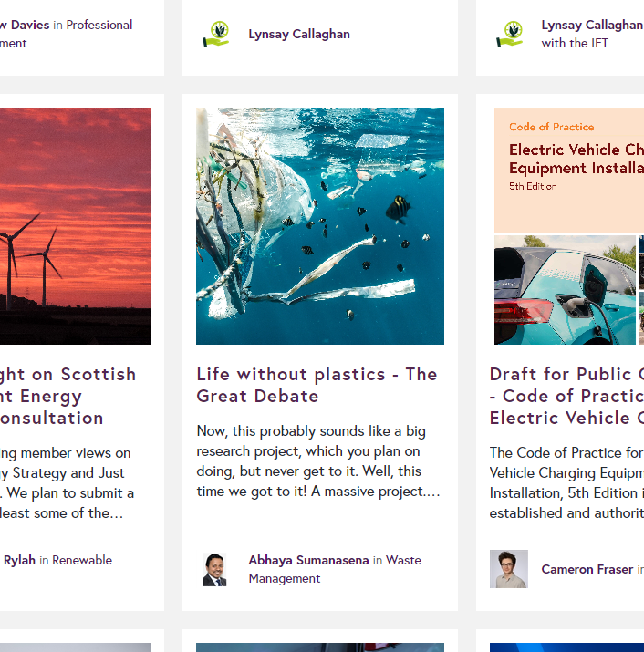
Task: Click the avatar beside 'with the IET'
Action: 509,34
